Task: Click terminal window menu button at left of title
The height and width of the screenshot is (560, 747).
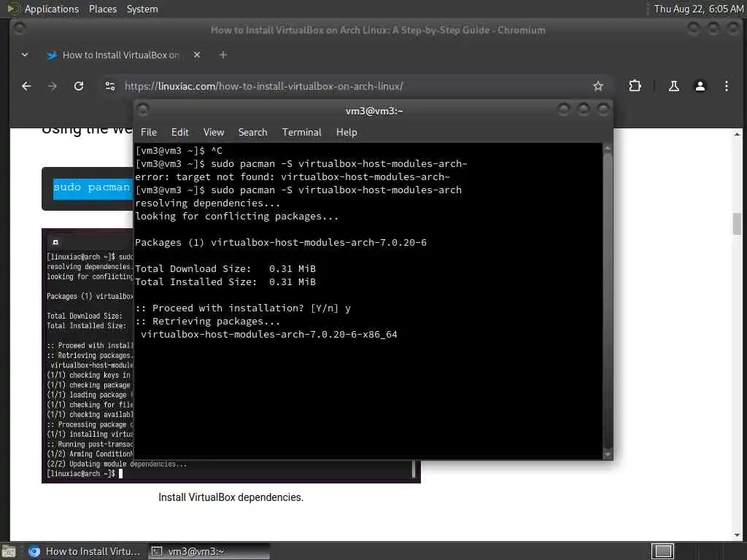Action: point(143,110)
